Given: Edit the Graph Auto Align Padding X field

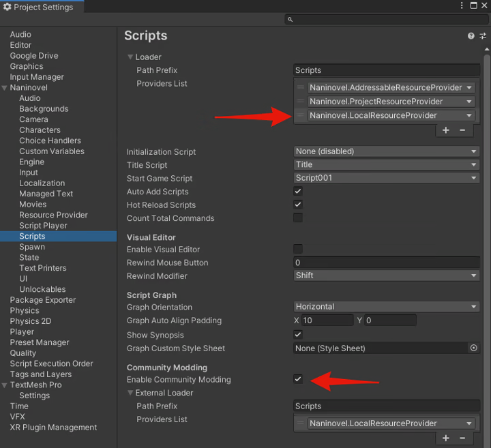Looking at the screenshot, I should pos(327,320).
